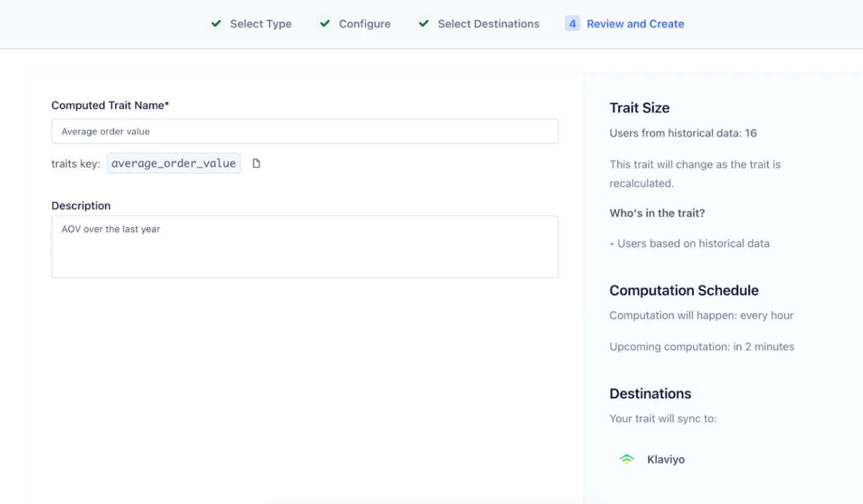Click the Computation Schedule heading

(x=684, y=290)
